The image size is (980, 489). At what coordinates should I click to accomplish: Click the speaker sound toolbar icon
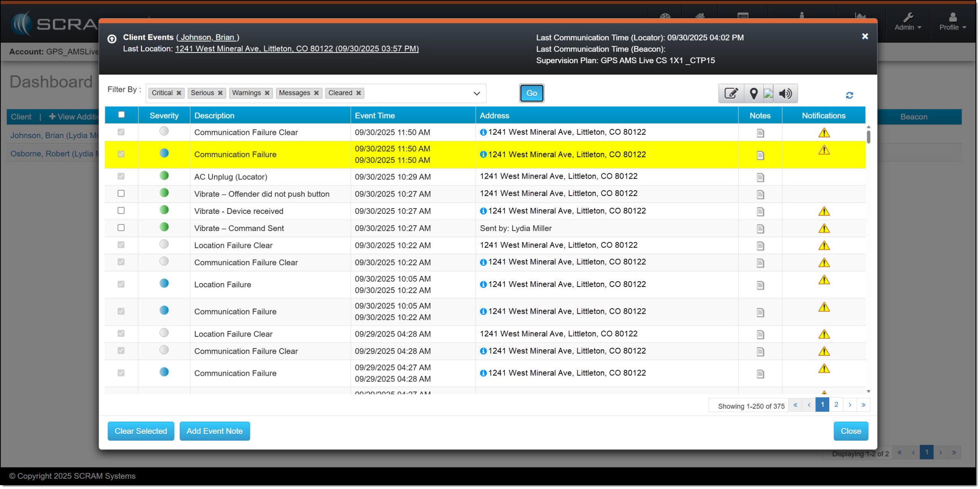click(786, 93)
